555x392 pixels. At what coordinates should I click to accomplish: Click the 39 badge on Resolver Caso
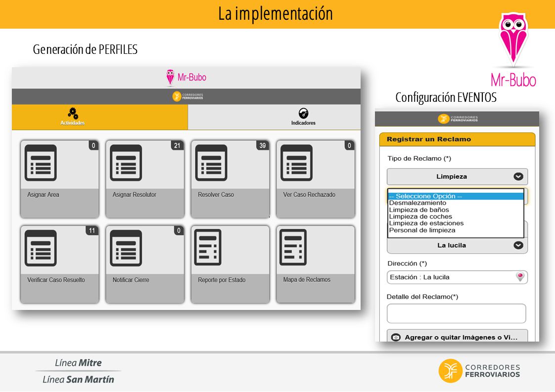(x=263, y=145)
